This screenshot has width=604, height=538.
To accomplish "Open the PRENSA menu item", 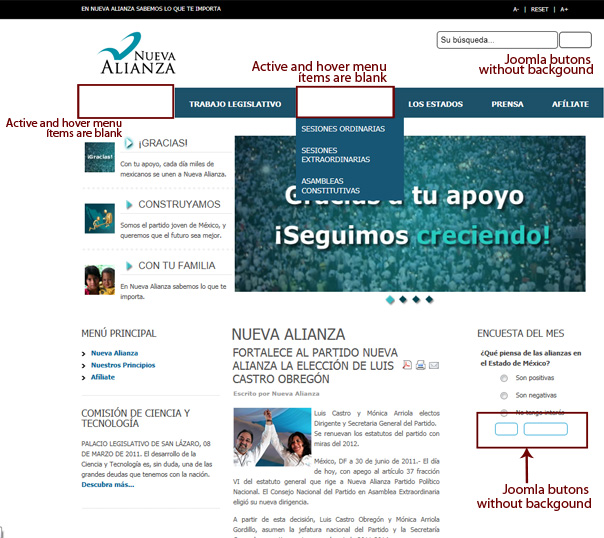I will 507,104.
